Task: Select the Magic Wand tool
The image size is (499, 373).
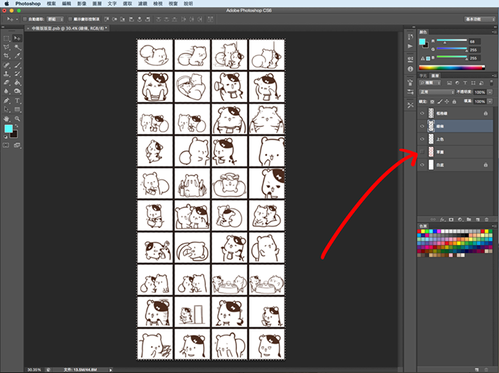Action: (17, 47)
